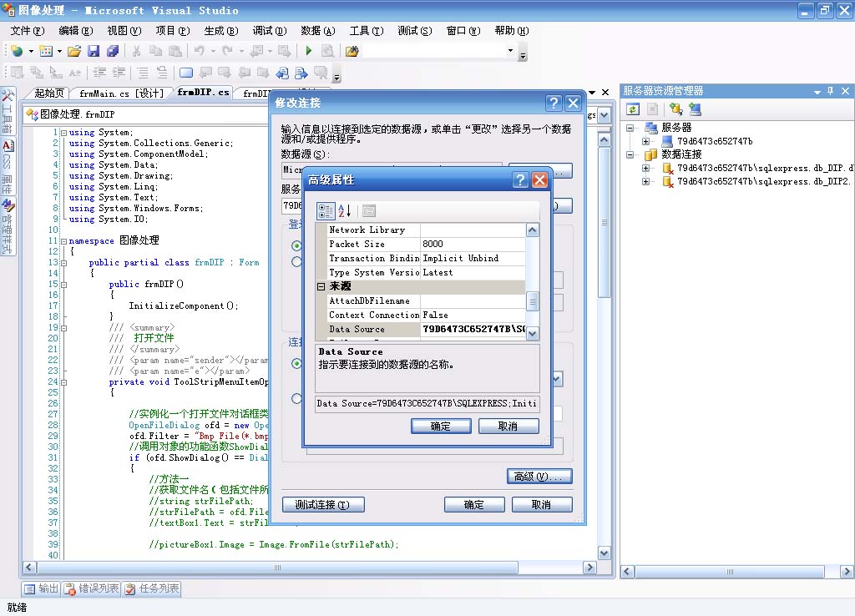Open the 任务列表 task list tab
The height and width of the screenshot is (616, 855).
point(152,588)
